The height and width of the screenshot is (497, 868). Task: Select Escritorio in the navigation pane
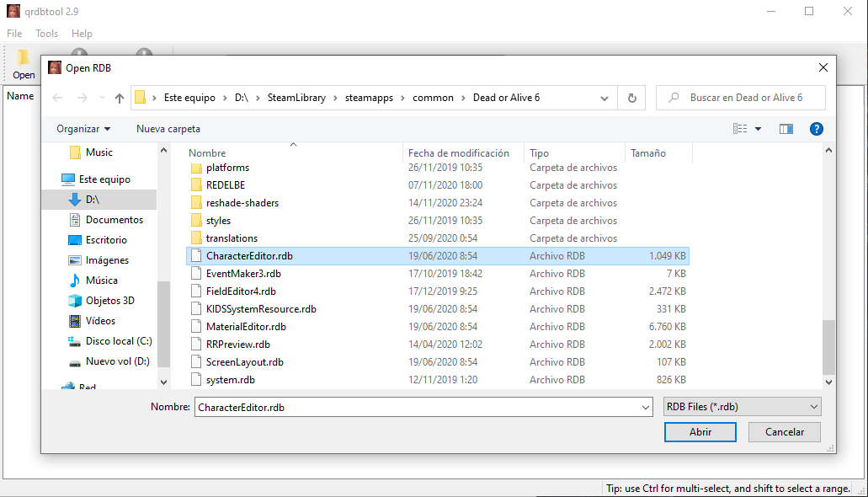(98, 240)
